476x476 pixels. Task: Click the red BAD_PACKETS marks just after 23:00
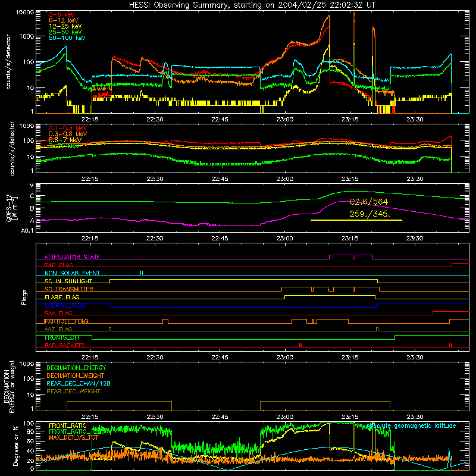(x=300, y=345)
